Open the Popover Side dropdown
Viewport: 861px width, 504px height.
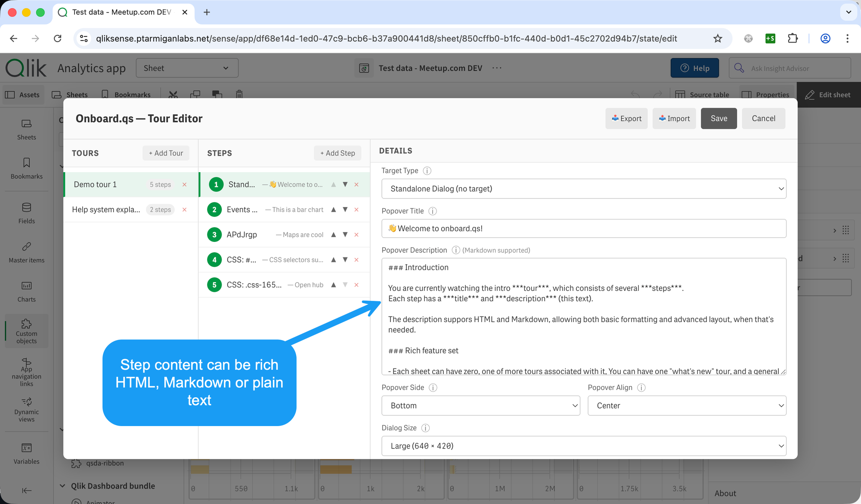480,405
